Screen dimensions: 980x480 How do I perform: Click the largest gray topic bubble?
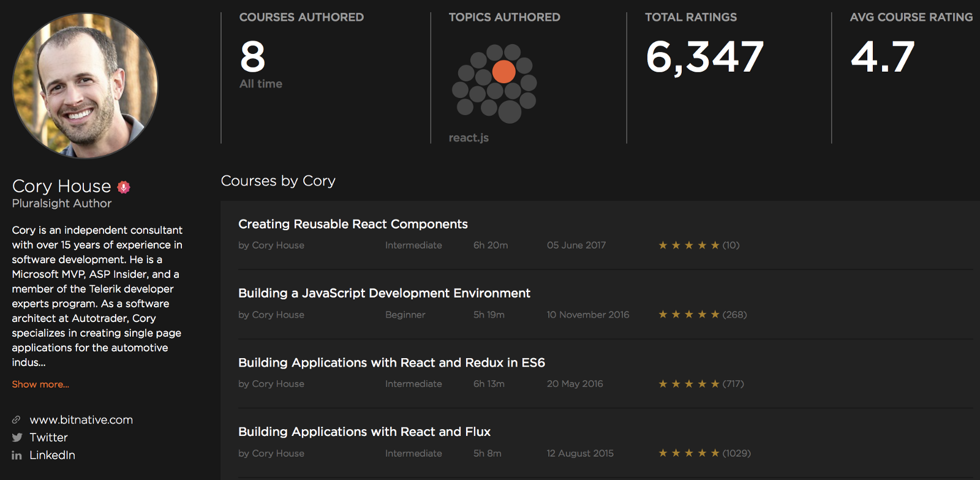[510, 112]
